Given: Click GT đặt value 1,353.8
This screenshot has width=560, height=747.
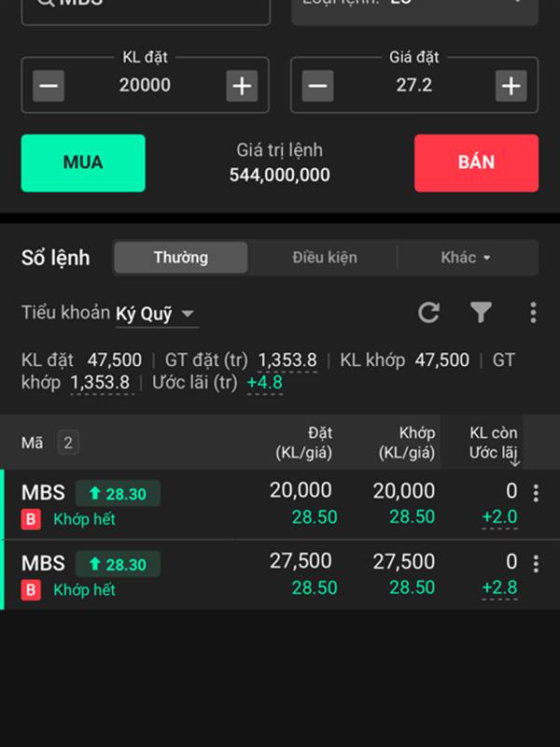Looking at the screenshot, I should coord(287,360).
